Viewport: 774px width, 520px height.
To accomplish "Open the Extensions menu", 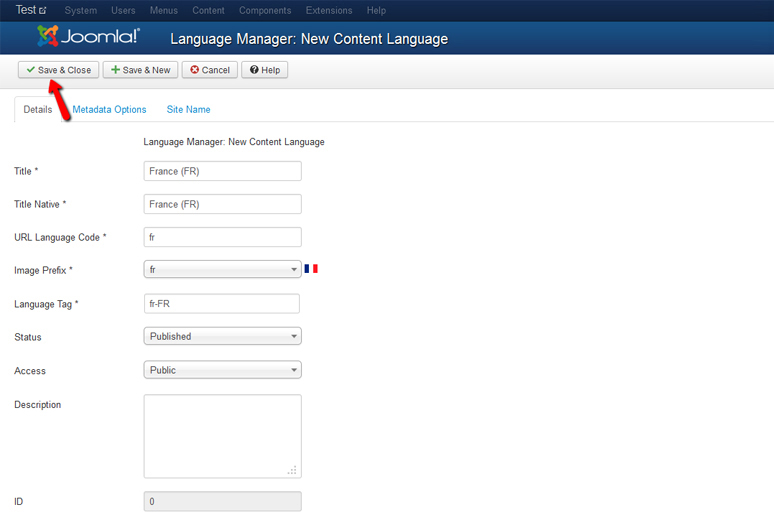I will 329,10.
